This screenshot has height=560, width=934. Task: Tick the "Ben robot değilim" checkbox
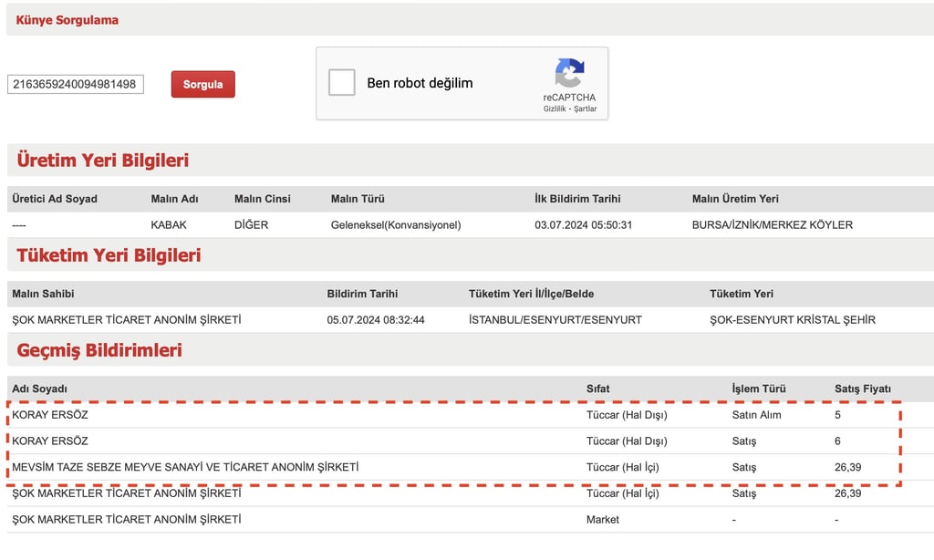coord(342,82)
